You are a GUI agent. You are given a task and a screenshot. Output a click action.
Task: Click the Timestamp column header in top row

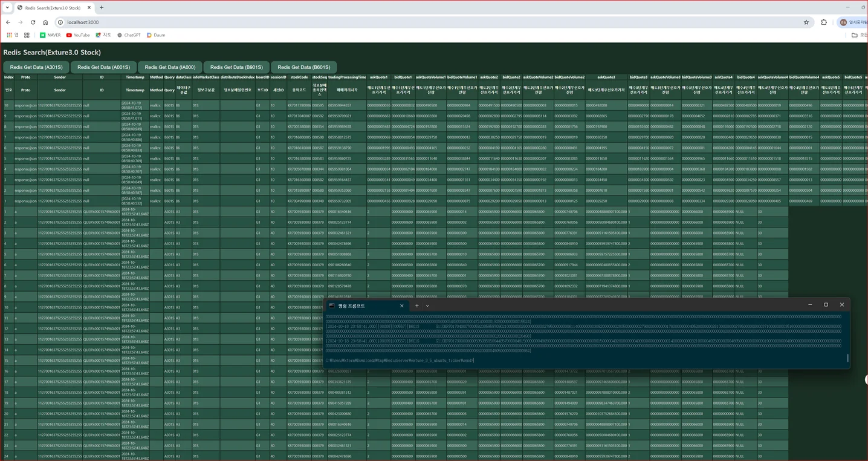(135, 77)
